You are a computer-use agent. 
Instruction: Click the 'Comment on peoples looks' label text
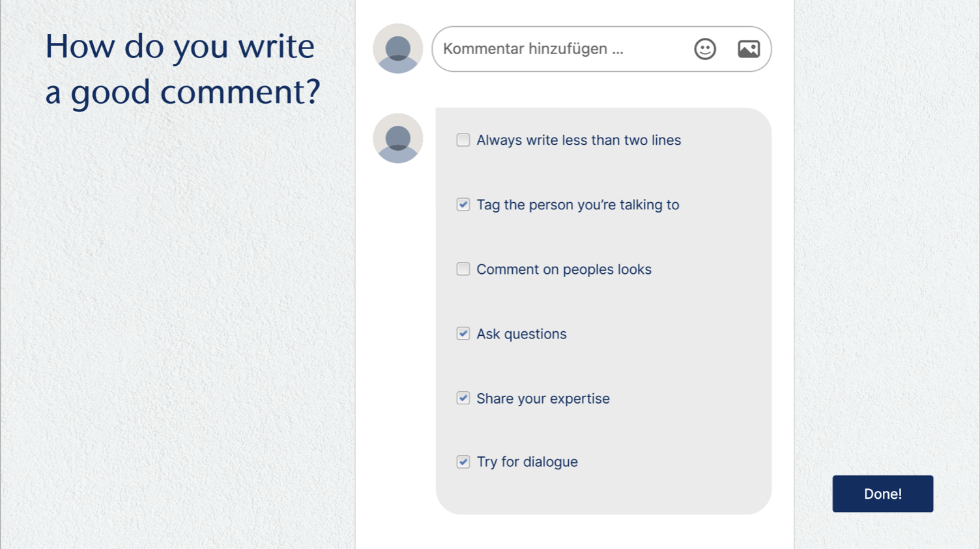tap(564, 269)
